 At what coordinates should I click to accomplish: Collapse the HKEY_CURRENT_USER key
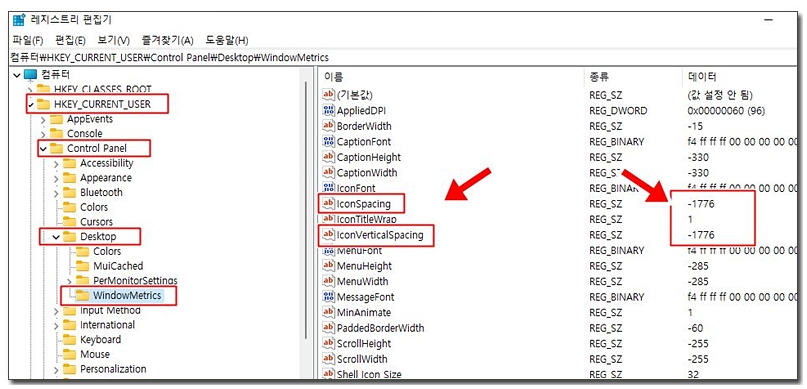tap(31, 104)
